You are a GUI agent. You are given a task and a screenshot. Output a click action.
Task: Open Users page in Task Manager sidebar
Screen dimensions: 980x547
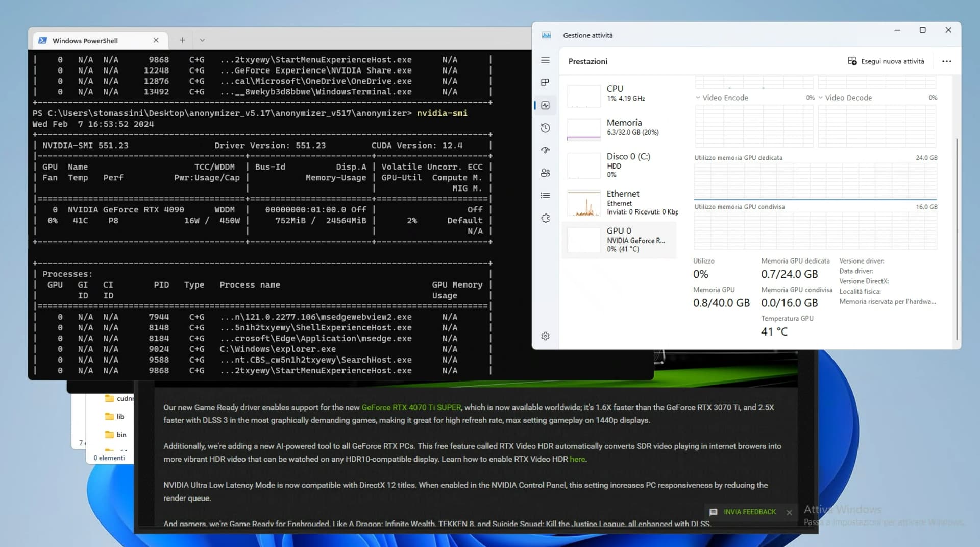coord(545,173)
